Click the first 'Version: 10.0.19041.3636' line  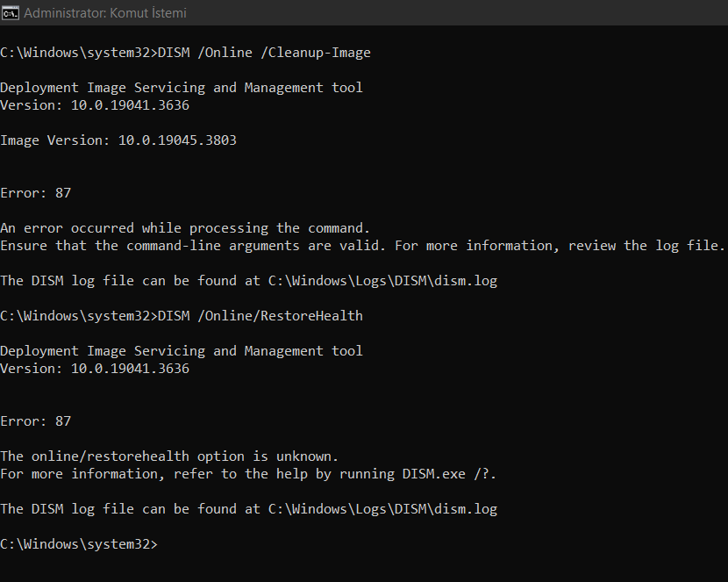point(94,105)
